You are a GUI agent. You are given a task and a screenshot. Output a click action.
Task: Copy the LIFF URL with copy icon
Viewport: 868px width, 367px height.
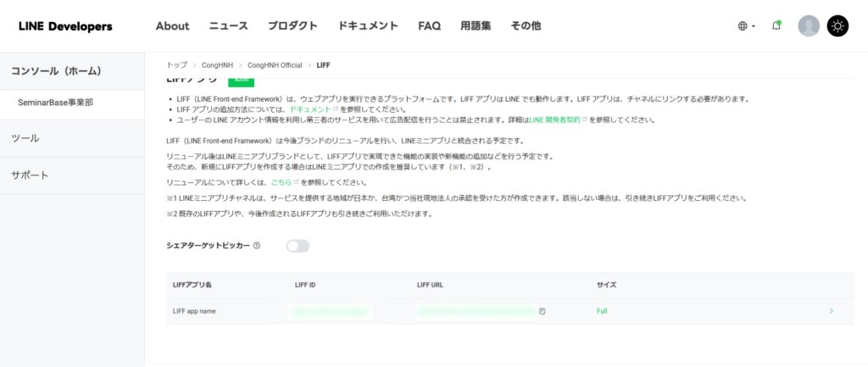(x=542, y=311)
